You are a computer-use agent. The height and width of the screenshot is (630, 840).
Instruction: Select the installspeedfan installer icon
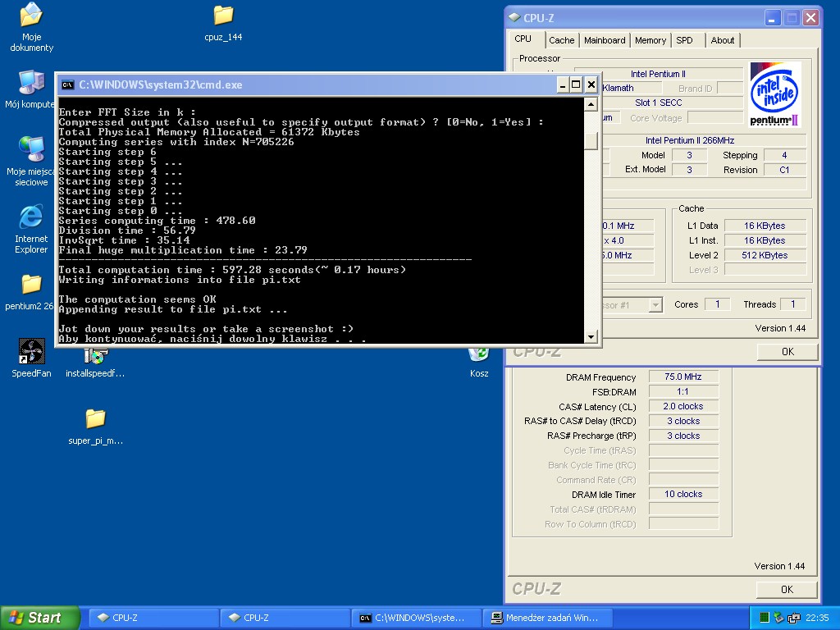click(x=95, y=356)
